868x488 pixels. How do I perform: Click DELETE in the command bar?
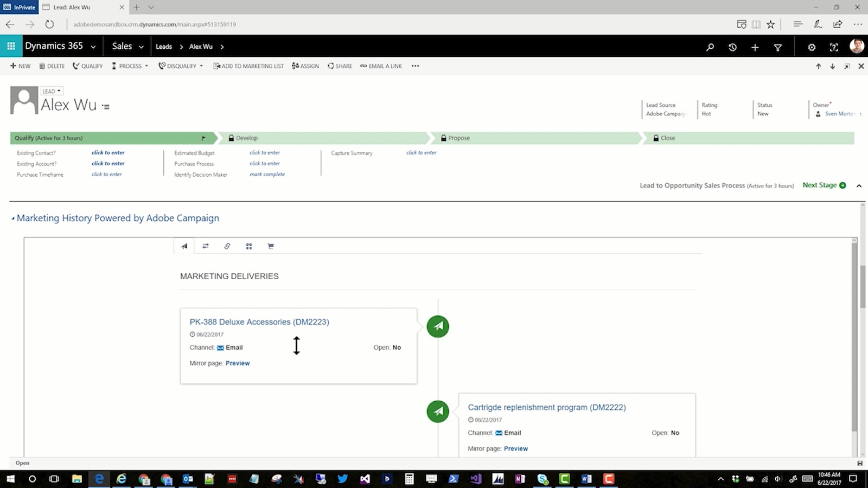(x=52, y=66)
